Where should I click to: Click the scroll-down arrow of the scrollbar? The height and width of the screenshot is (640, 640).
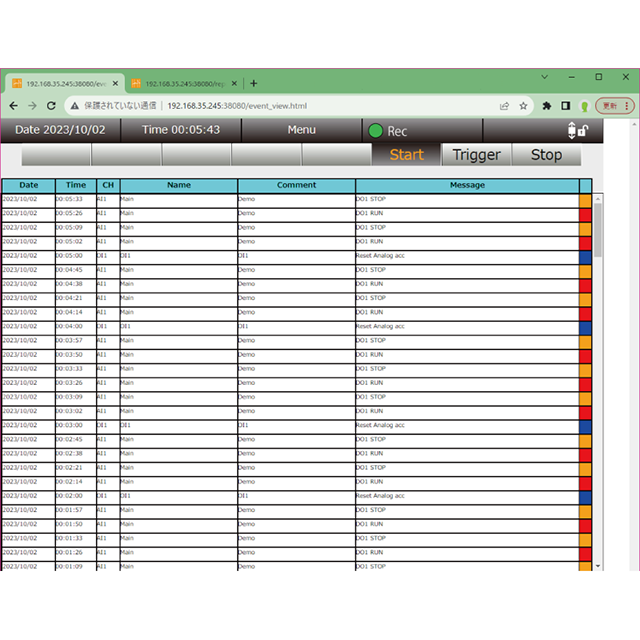click(x=598, y=566)
